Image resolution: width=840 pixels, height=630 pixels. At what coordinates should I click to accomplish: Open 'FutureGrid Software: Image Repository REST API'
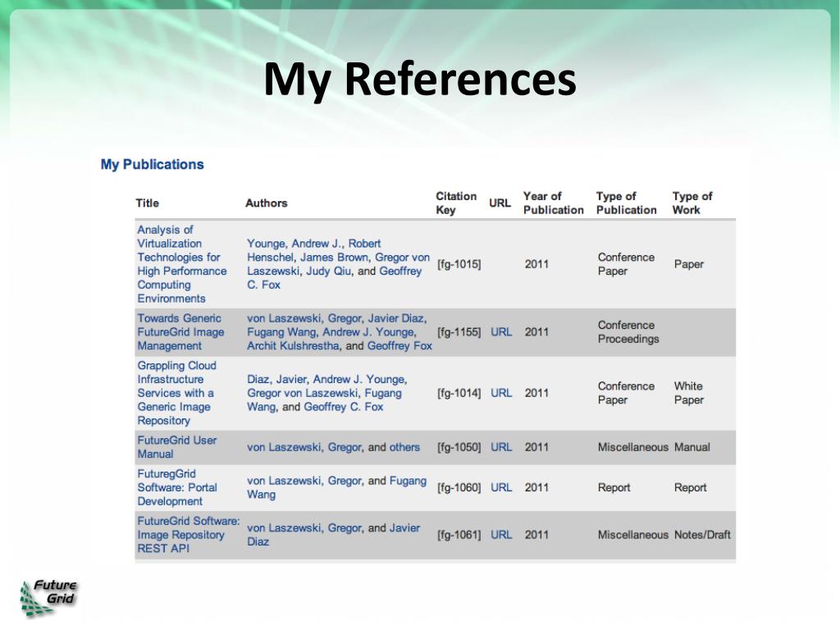tap(189, 535)
